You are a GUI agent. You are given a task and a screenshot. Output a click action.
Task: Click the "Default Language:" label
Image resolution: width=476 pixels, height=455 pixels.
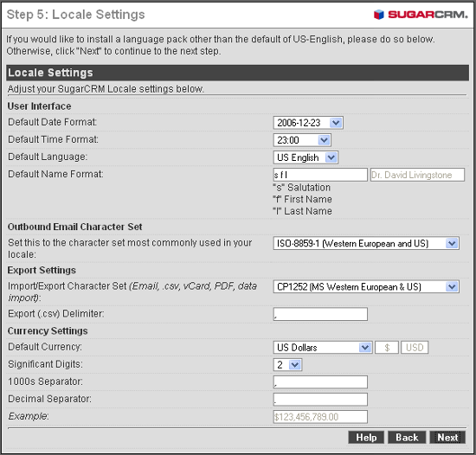tap(48, 157)
